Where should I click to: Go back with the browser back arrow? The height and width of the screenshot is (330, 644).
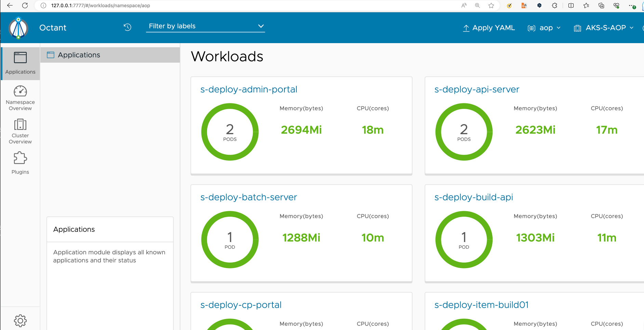point(10,5)
